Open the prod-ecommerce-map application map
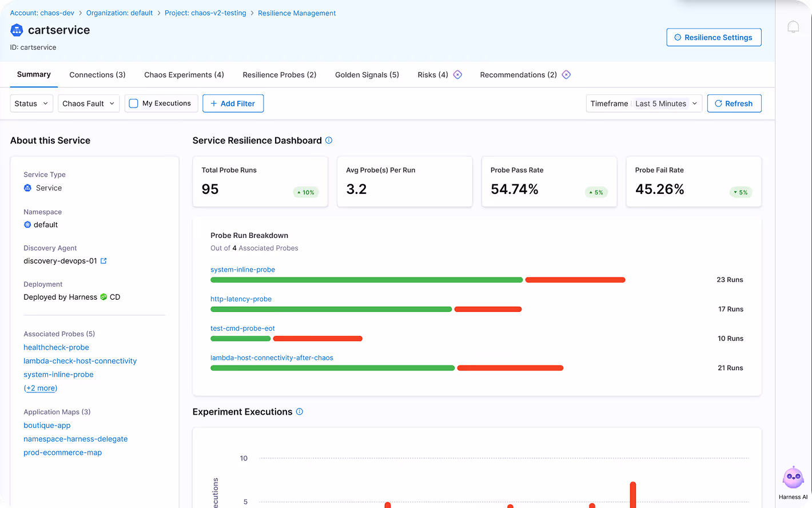812x508 pixels. (63, 453)
